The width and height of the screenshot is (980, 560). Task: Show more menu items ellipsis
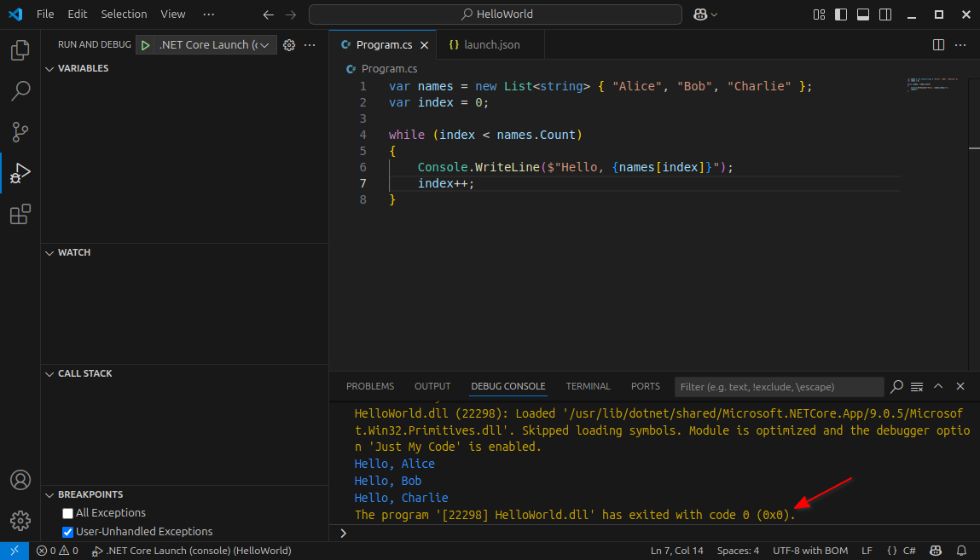pyautogui.click(x=209, y=14)
